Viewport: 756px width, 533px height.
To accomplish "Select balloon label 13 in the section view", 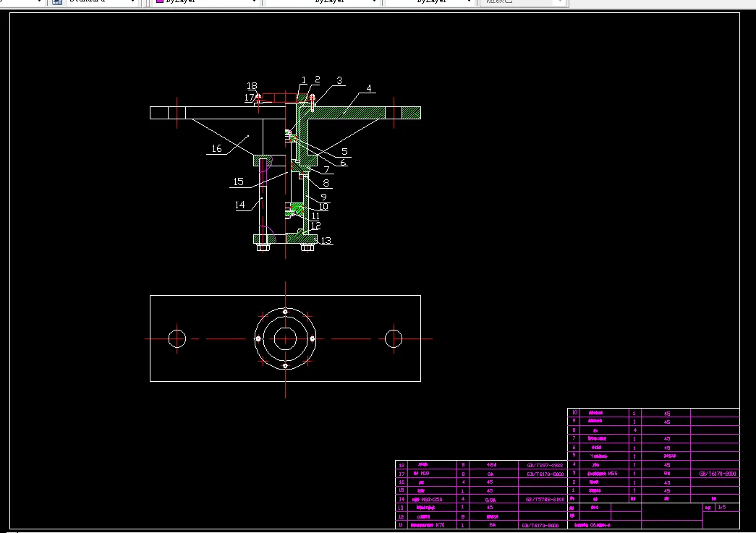I will pos(326,241).
